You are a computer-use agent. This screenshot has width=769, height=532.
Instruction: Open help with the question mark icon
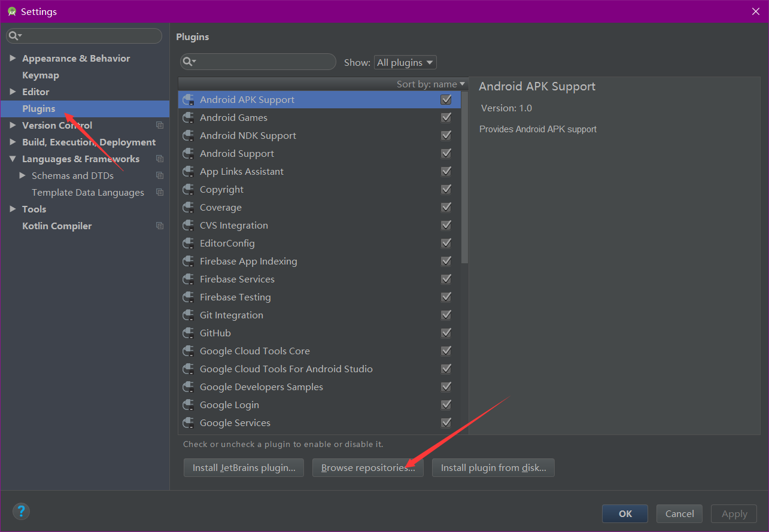(21, 511)
